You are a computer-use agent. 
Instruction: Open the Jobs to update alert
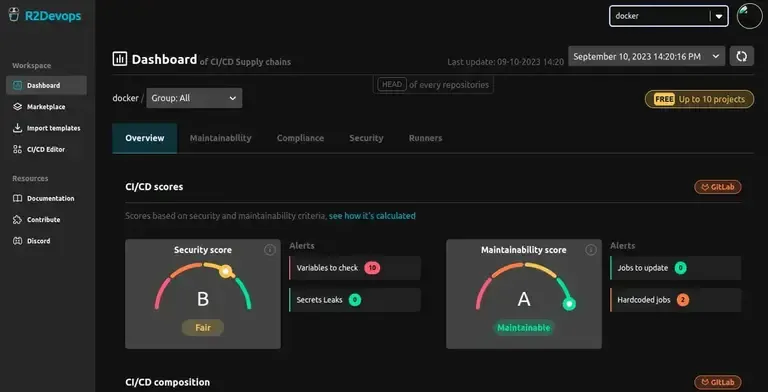pyautogui.click(x=676, y=268)
